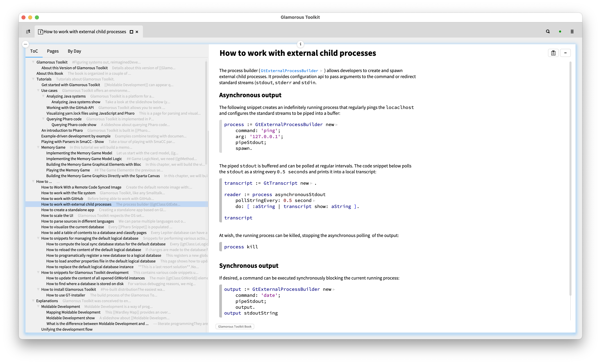The image size is (601, 364).
Task: Click the green status indicator dot
Action: (560, 32)
